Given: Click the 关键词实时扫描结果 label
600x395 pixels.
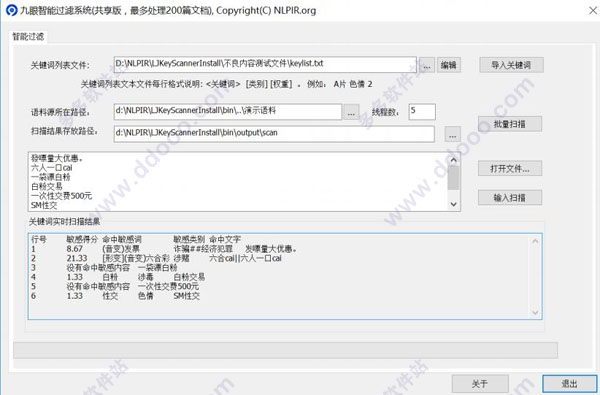Looking at the screenshot, I should (64, 221).
